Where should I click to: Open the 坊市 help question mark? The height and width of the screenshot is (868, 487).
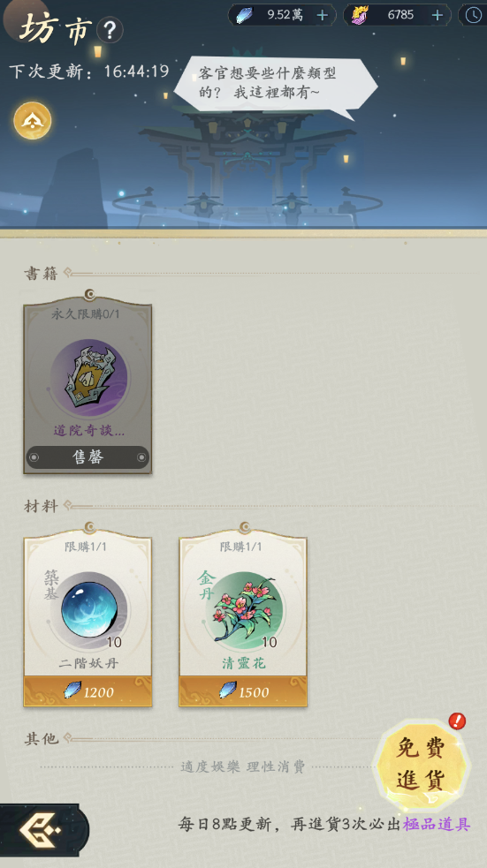(x=110, y=30)
